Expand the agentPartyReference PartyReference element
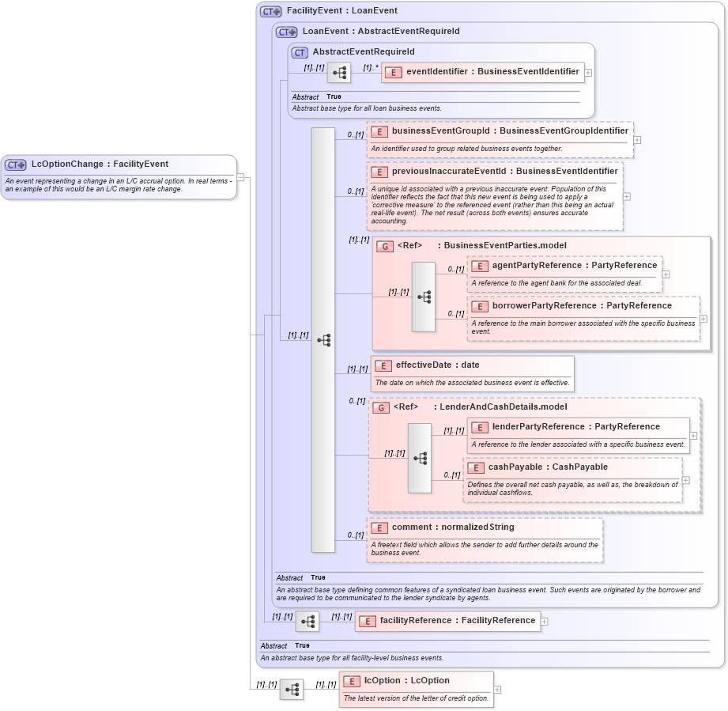This screenshot has height=711, width=728. [x=665, y=273]
